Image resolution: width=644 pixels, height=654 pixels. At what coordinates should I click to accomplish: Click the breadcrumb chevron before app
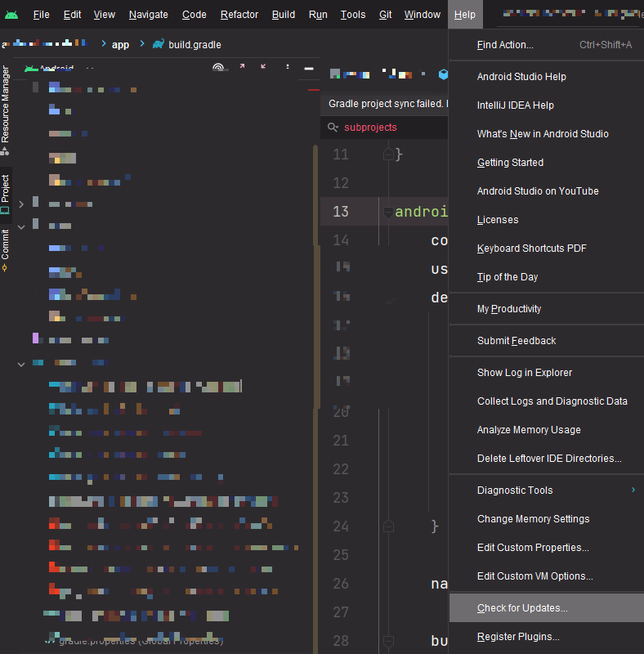(x=104, y=43)
